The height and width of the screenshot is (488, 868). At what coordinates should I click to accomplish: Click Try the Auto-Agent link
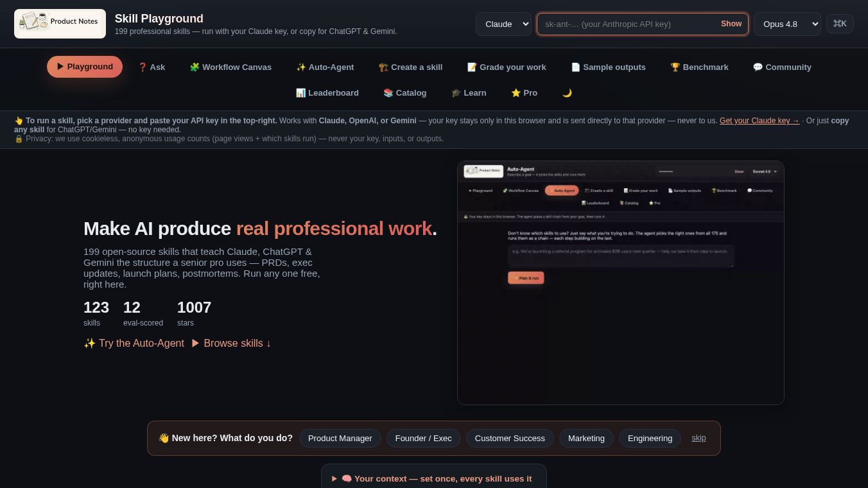[x=134, y=343]
